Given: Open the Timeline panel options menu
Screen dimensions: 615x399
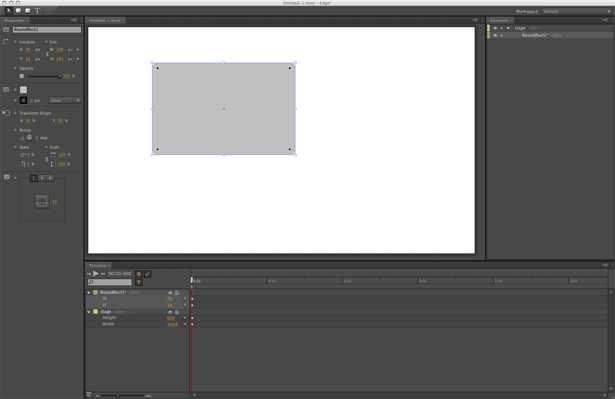Looking at the screenshot, I should [605, 265].
